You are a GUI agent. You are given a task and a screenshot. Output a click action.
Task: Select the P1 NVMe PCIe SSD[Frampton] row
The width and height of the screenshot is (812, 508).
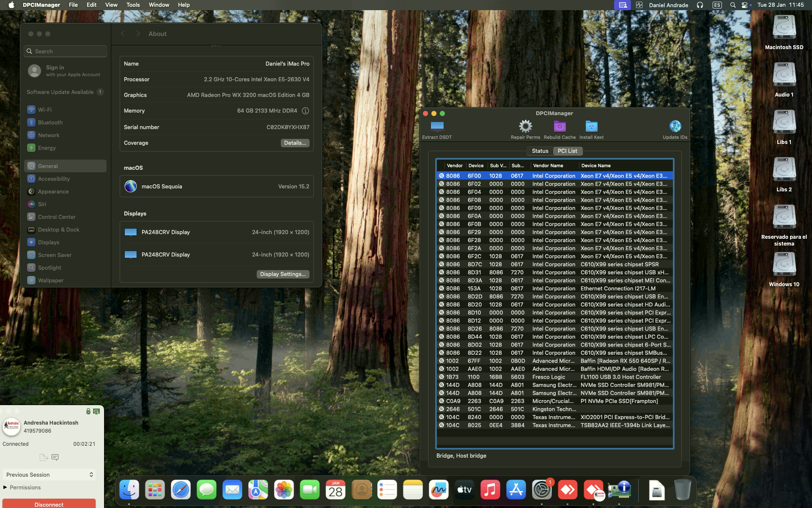click(x=555, y=401)
